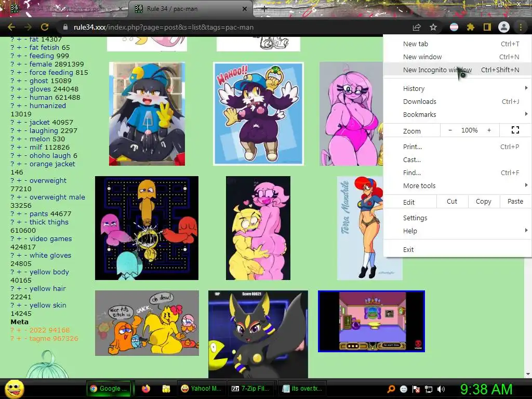This screenshot has height=399, width=532.
Task: Open 'Settings' from the Chrome menu
Action: click(457, 218)
